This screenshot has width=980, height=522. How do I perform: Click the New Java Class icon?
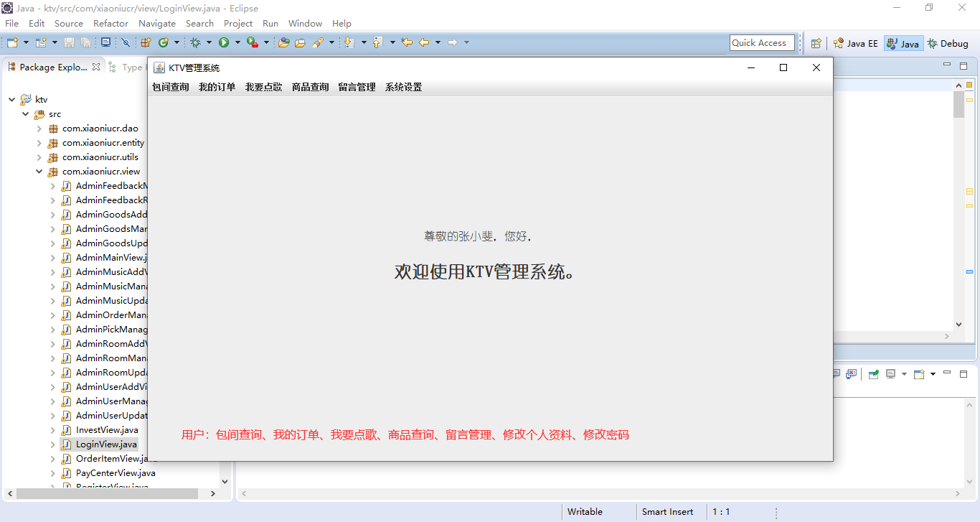pyautogui.click(x=164, y=43)
